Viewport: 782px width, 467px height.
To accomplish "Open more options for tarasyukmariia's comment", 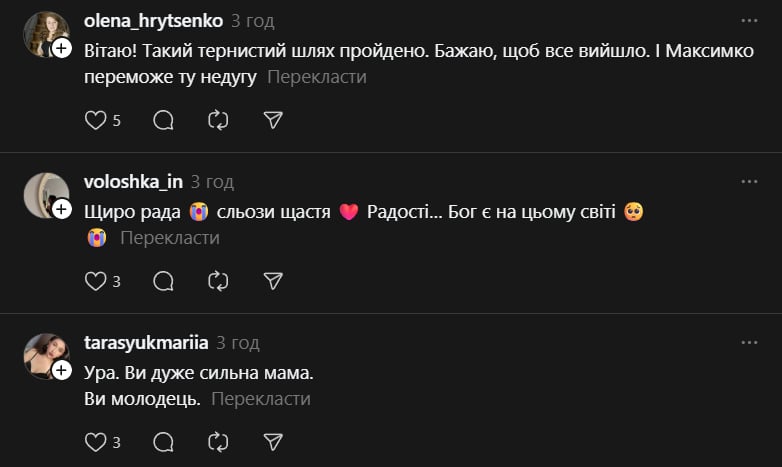I will click(x=749, y=342).
